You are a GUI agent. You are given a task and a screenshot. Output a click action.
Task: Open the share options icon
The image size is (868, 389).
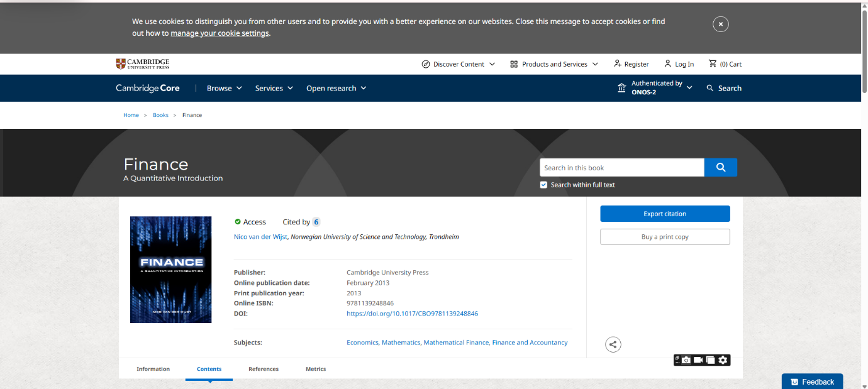(x=613, y=344)
